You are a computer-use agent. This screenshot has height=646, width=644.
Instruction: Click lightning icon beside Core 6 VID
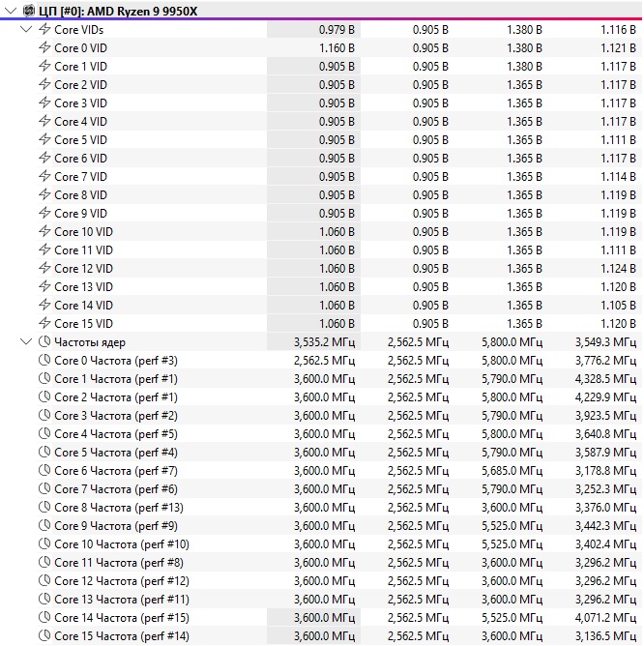[x=44, y=158]
